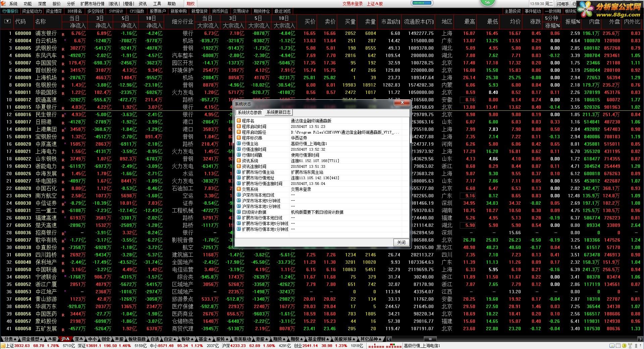Click the green circle 56 indicator
The width and height of the screenshot is (644, 349).
[487, 2]
